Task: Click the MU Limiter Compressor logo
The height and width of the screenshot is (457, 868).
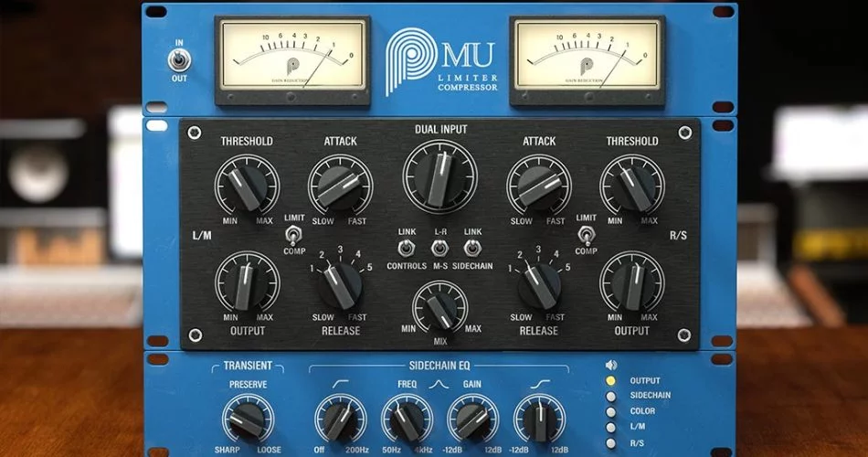Action: click(441, 61)
